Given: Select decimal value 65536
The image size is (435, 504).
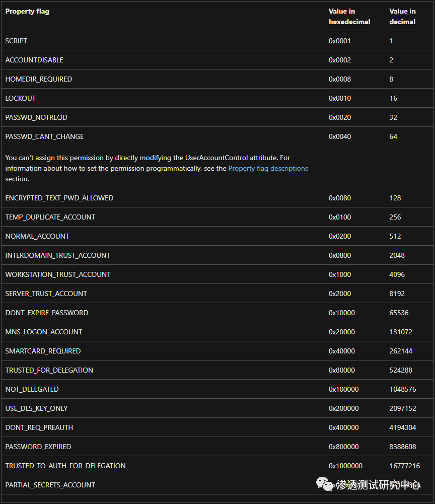Looking at the screenshot, I should [x=399, y=313].
